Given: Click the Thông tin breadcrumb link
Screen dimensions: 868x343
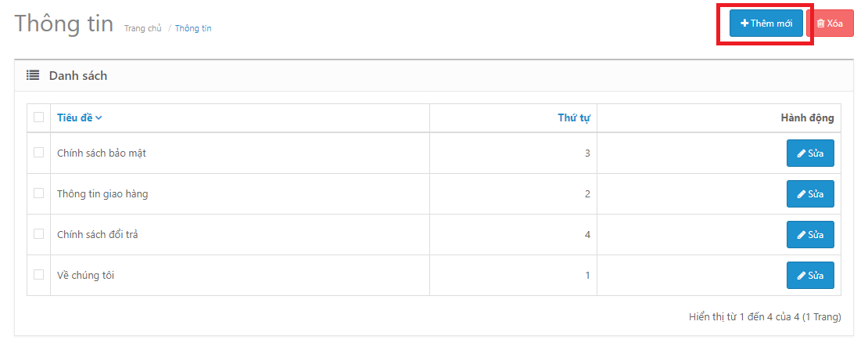Looking at the screenshot, I should (193, 28).
